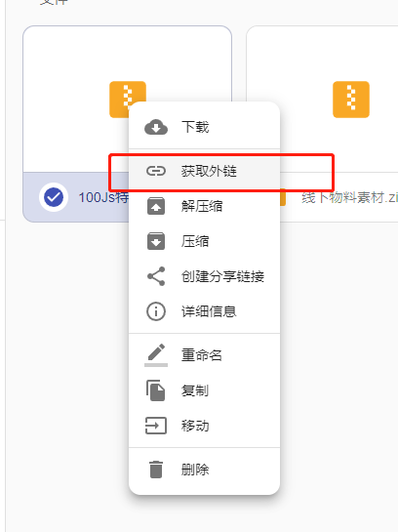
Task: Click the 线下物料素材 zip file name
Action: (x=349, y=197)
